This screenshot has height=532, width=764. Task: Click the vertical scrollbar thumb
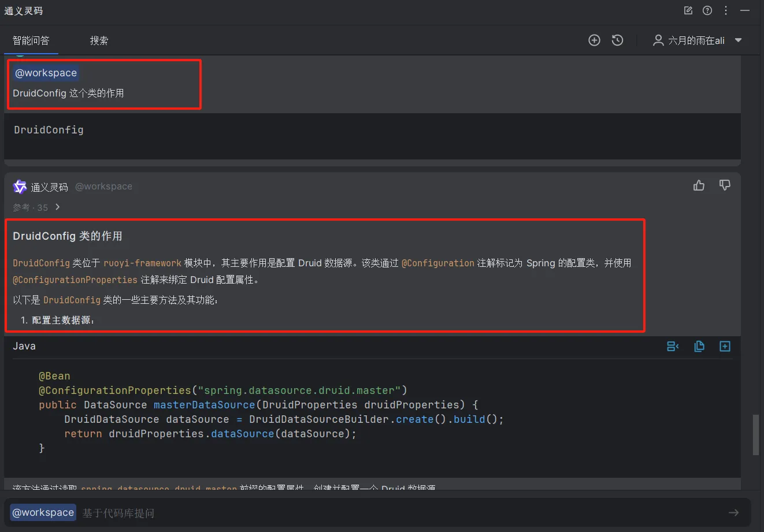pyautogui.click(x=756, y=435)
